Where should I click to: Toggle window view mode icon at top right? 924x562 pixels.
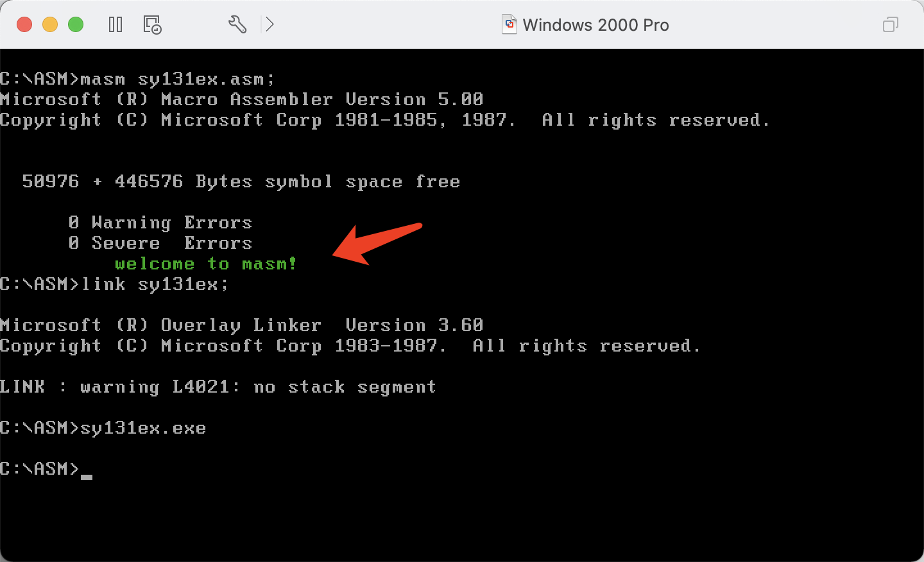pos(891,24)
